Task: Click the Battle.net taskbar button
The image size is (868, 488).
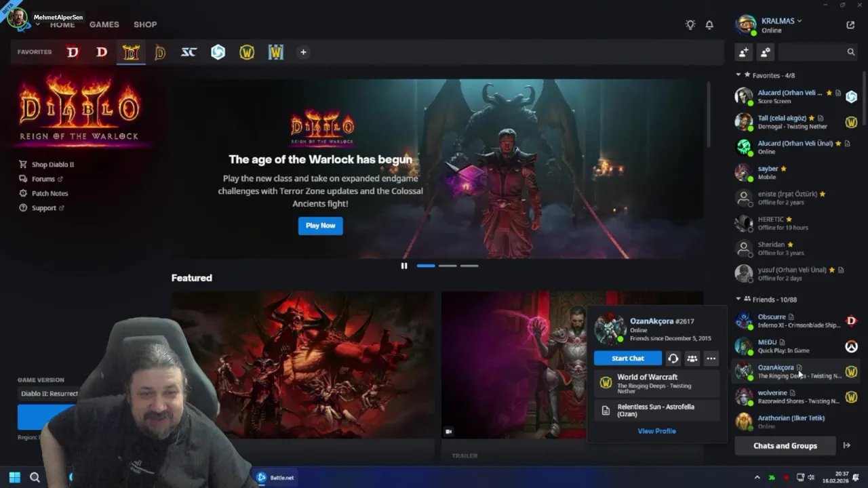Action: coord(276,477)
